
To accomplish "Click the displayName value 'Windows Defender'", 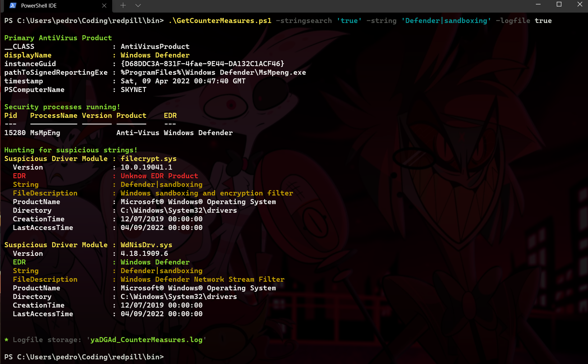I will point(155,55).
